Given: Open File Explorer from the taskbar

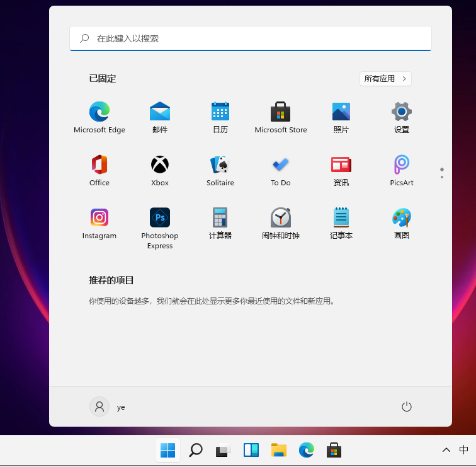Looking at the screenshot, I should tap(279, 450).
